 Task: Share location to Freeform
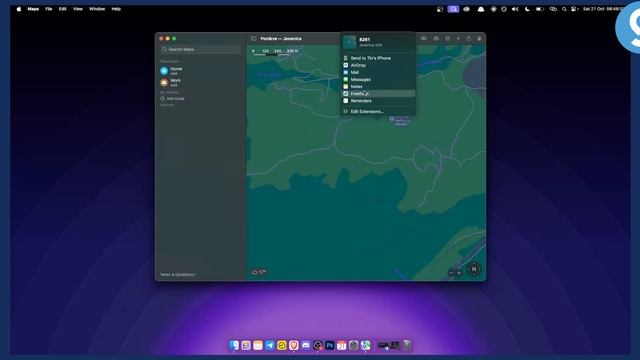pos(378,93)
